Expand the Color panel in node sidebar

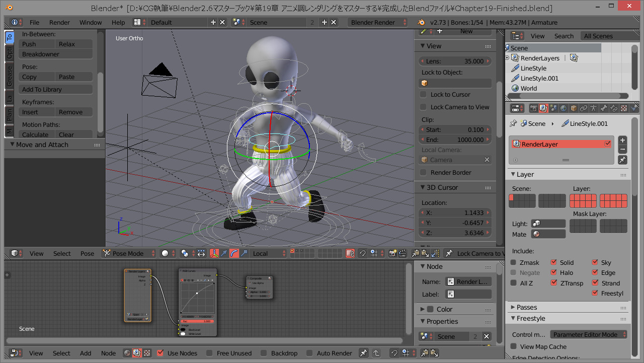tap(421, 309)
